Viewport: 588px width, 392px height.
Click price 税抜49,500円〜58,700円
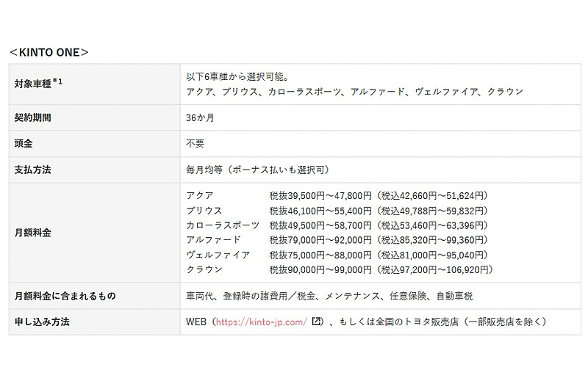[x=320, y=225]
